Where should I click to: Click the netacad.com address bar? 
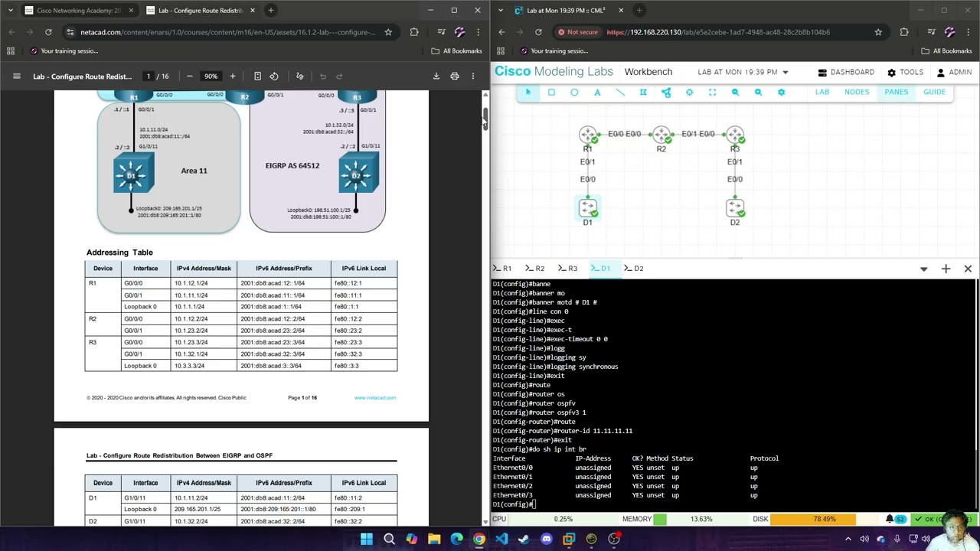tap(227, 32)
